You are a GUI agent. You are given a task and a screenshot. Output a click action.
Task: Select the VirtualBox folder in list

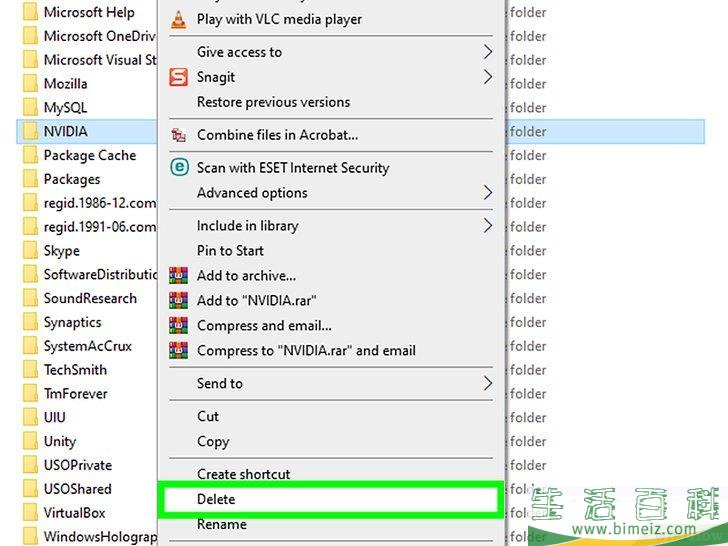coord(74,513)
